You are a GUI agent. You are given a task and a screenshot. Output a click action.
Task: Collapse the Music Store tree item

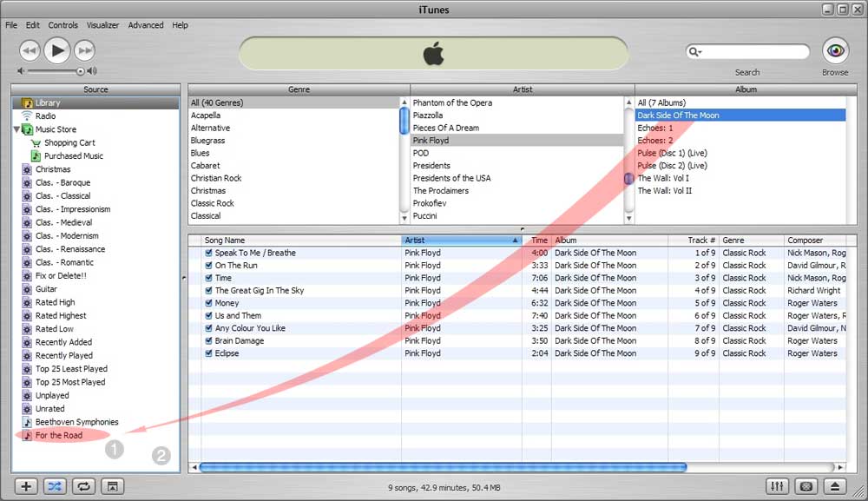coord(16,129)
